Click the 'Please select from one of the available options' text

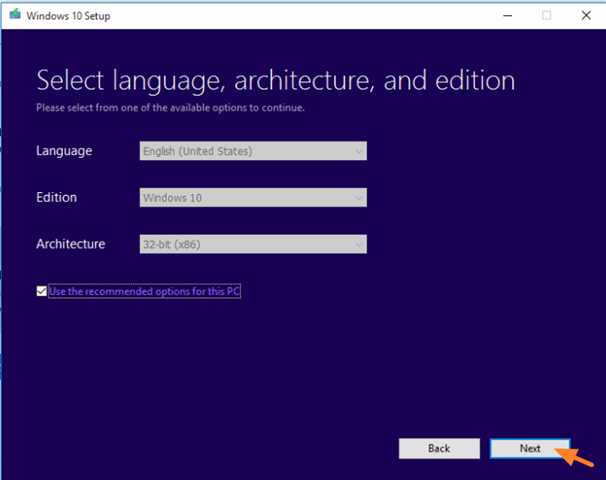pos(170,107)
